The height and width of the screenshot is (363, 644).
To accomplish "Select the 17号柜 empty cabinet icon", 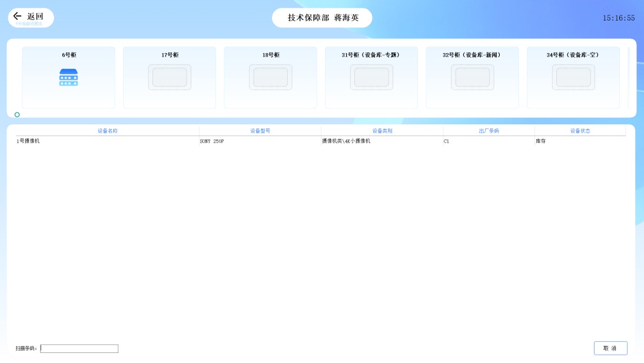I will point(170,78).
